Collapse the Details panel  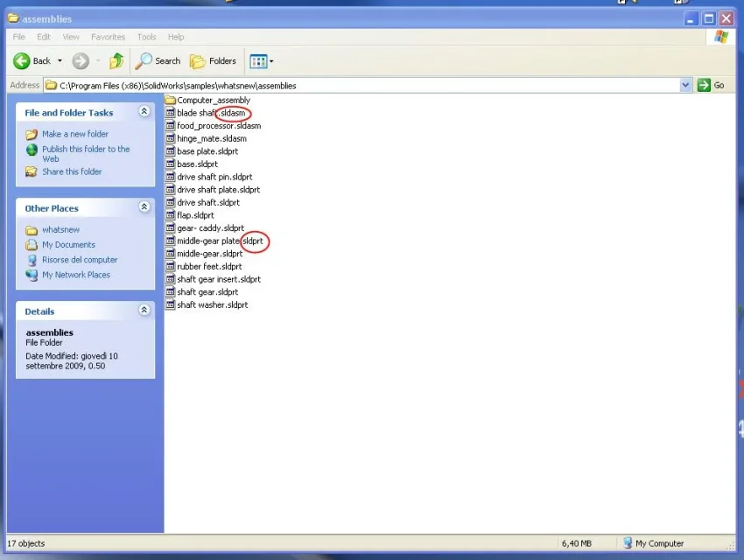[144, 310]
